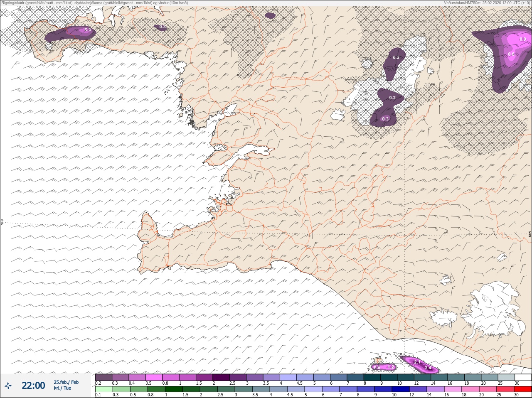532x398 pixels.
Task: Click the '0.2' precipitation value on the map
Action: 392,98
